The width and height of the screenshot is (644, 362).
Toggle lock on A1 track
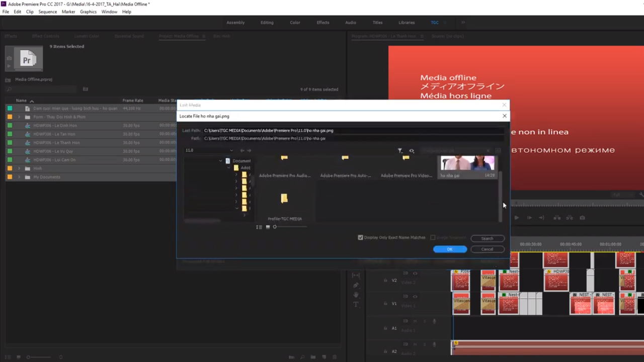pyautogui.click(x=385, y=328)
